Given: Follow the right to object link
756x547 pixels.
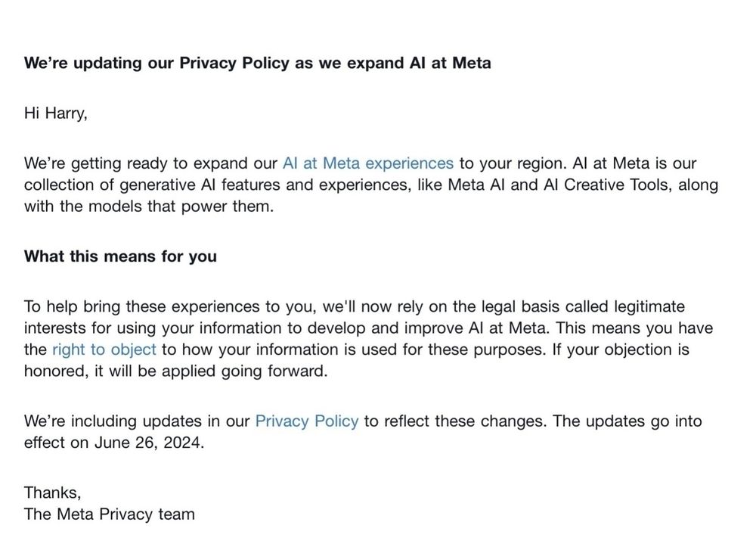Looking at the screenshot, I should tap(104, 350).
